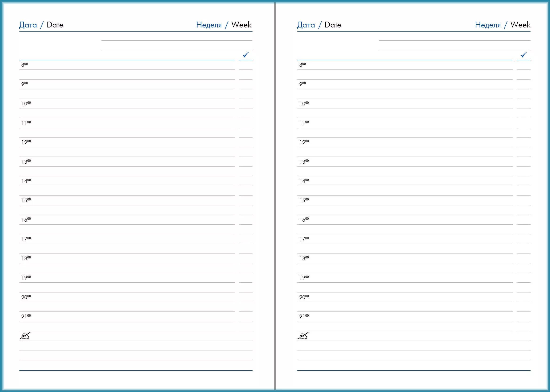Click the 18:00 time label on right page
The height and width of the screenshot is (392, 550).
click(304, 258)
